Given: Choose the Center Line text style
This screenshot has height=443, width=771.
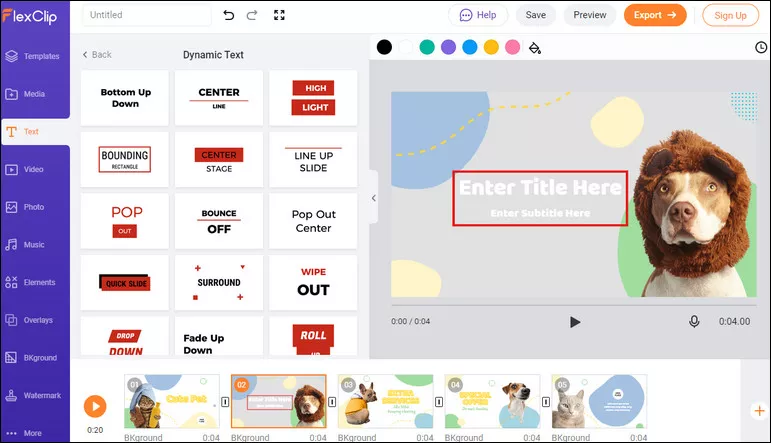Looking at the screenshot, I should [219, 98].
